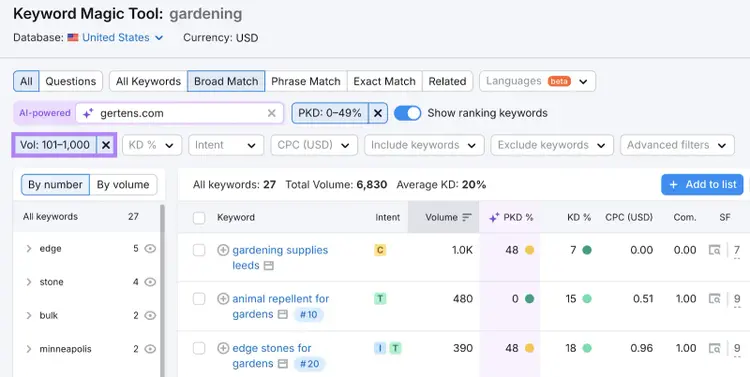The width and height of the screenshot is (750, 377).
Task: Click the #20 ranking badge
Action: (x=309, y=364)
